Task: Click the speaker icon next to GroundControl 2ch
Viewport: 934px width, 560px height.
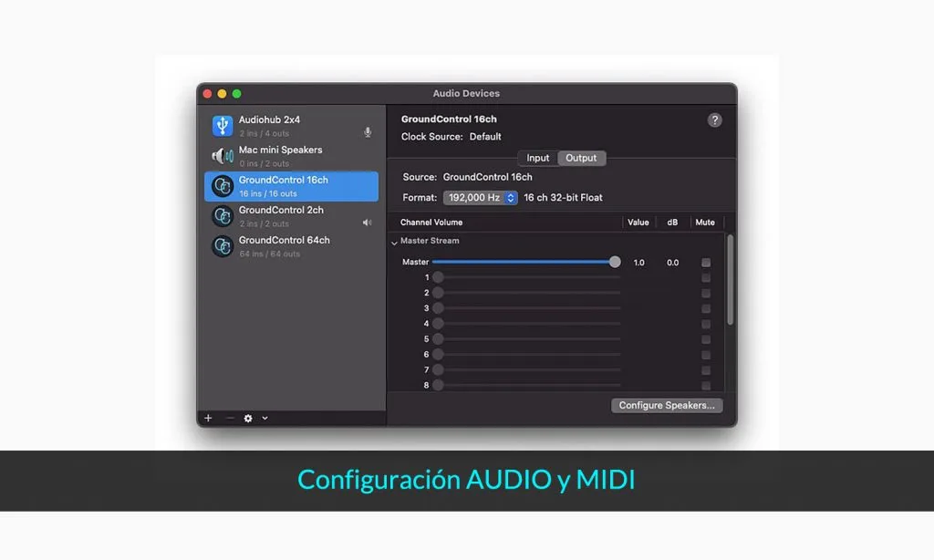Action: tap(367, 223)
